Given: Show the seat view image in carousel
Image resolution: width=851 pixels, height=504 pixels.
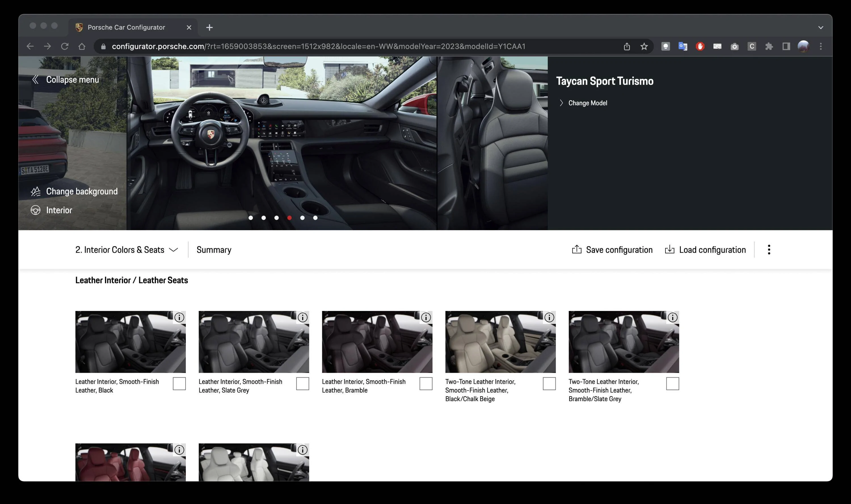Looking at the screenshot, I should [492, 143].
